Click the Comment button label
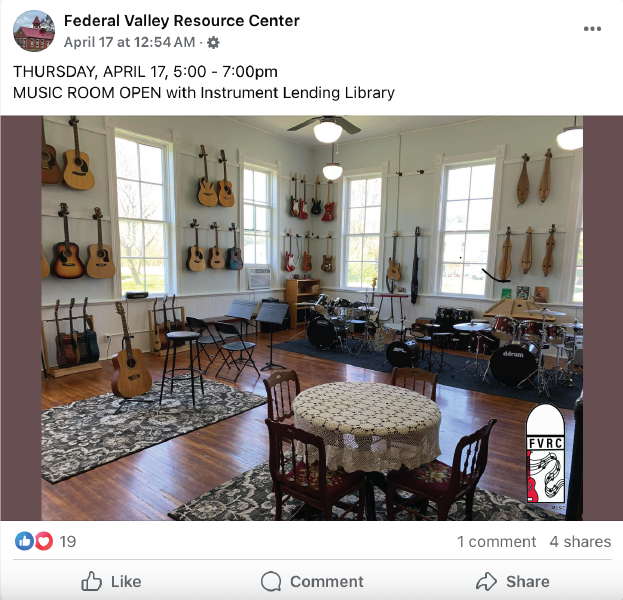Image resolution: width=623 pixels, height=600 pixels. (x=327, y=582)
